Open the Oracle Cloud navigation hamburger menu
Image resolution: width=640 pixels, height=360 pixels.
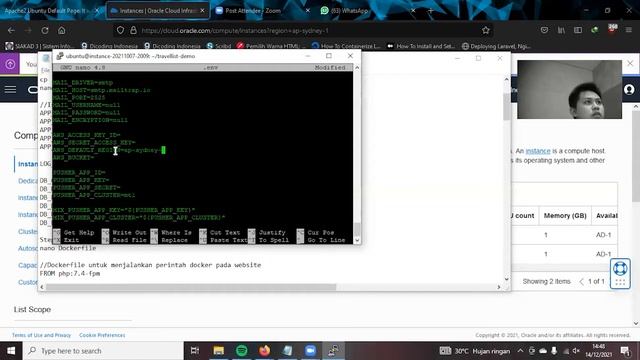tap(10, 89)
